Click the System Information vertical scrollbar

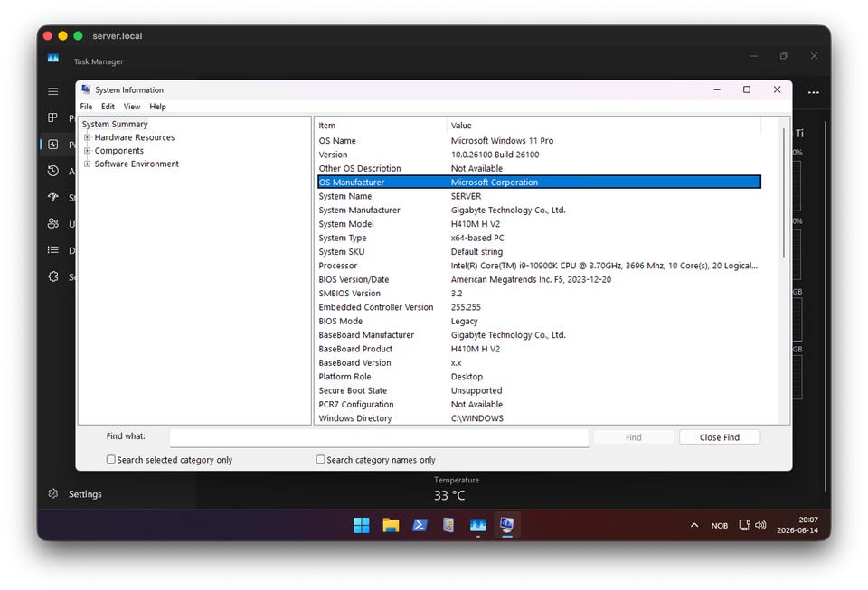(x=783, y=192)
